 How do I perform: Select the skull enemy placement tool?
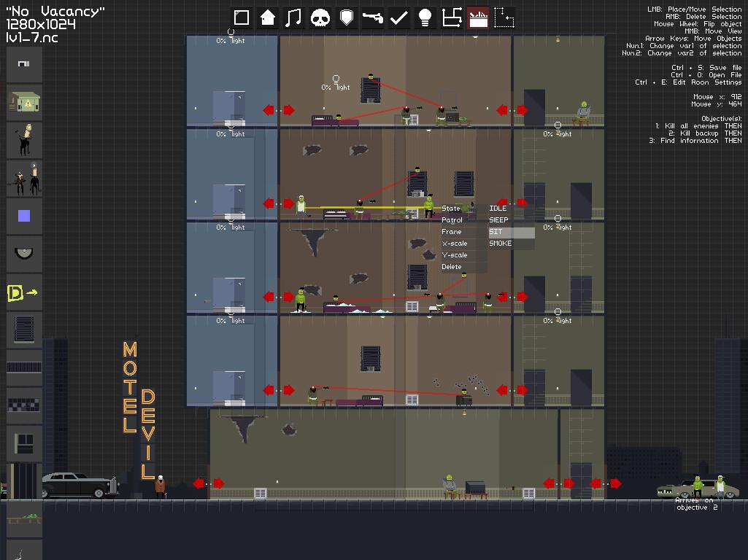[320, 16]
